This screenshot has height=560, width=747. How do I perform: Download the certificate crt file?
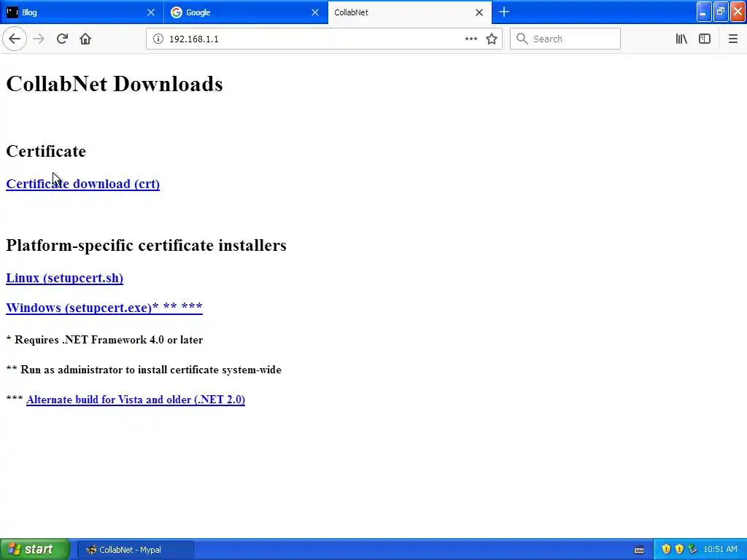coord(83,184)
